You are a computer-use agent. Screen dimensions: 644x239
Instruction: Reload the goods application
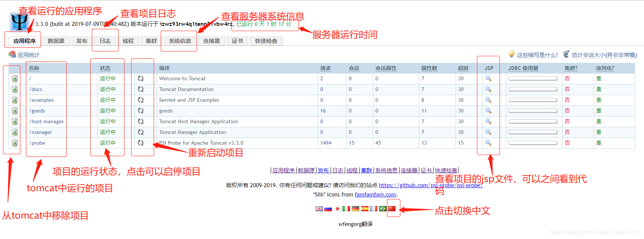(x=141, y=111)
